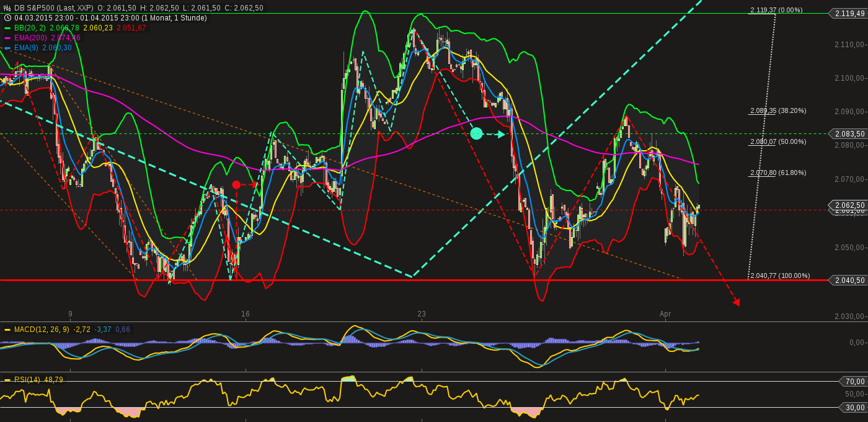Click the clock icon beside the date range
The image size is (868, 422).
(x=7, y=18)
